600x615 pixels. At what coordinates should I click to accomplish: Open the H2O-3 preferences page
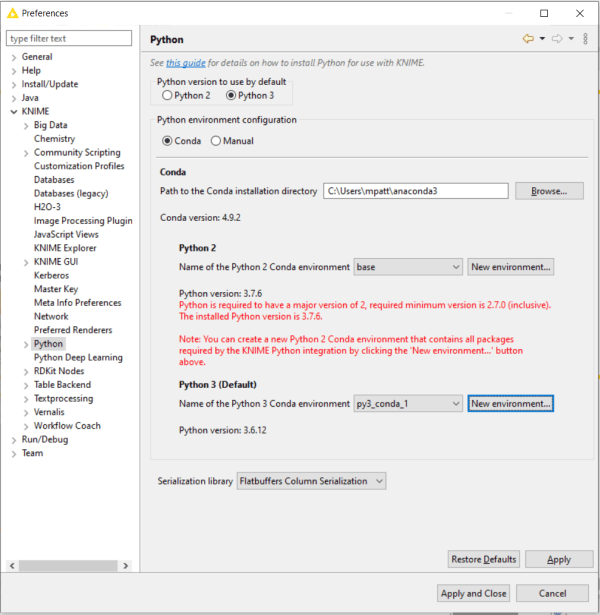pos(47,207)
